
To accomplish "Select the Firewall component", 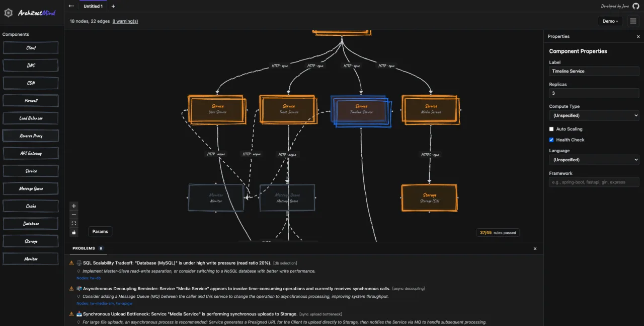I will pyautogui.click(x=31, y=101).
